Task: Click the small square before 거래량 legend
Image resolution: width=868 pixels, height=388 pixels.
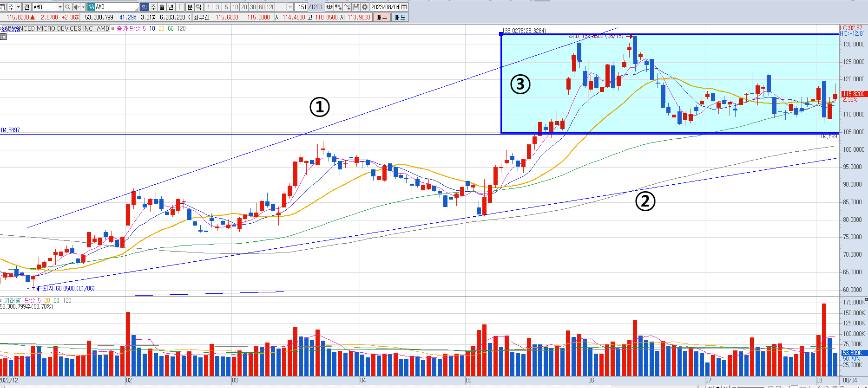Action: click(1, 300)
